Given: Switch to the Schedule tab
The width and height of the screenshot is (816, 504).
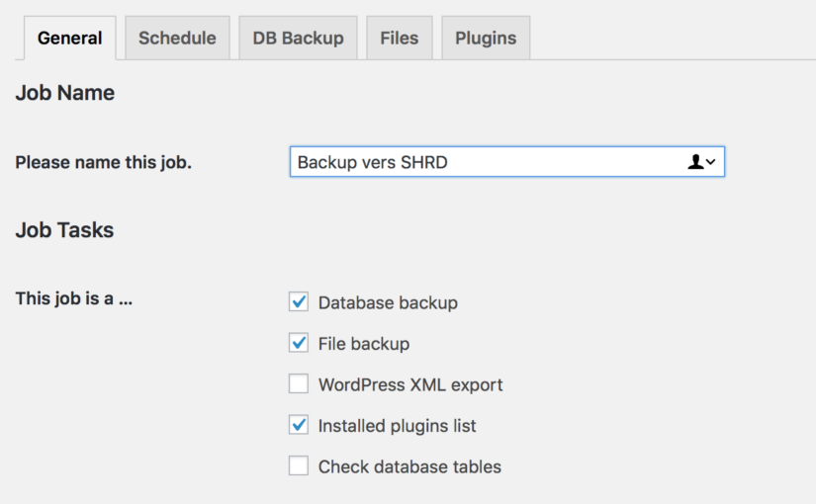Looking at the screenshot, I should pyautogui.click(x=177, y=39).
